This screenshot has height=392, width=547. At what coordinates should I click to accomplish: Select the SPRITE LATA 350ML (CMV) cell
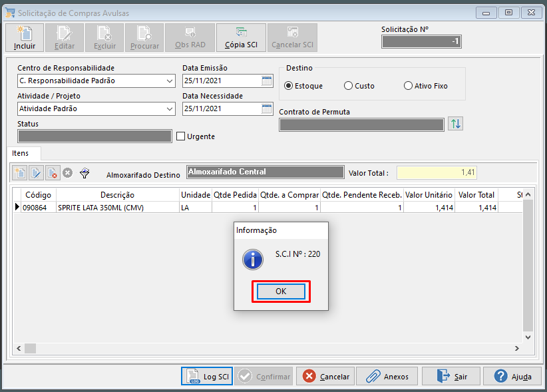pyautogui.click(x=118, y=208)
